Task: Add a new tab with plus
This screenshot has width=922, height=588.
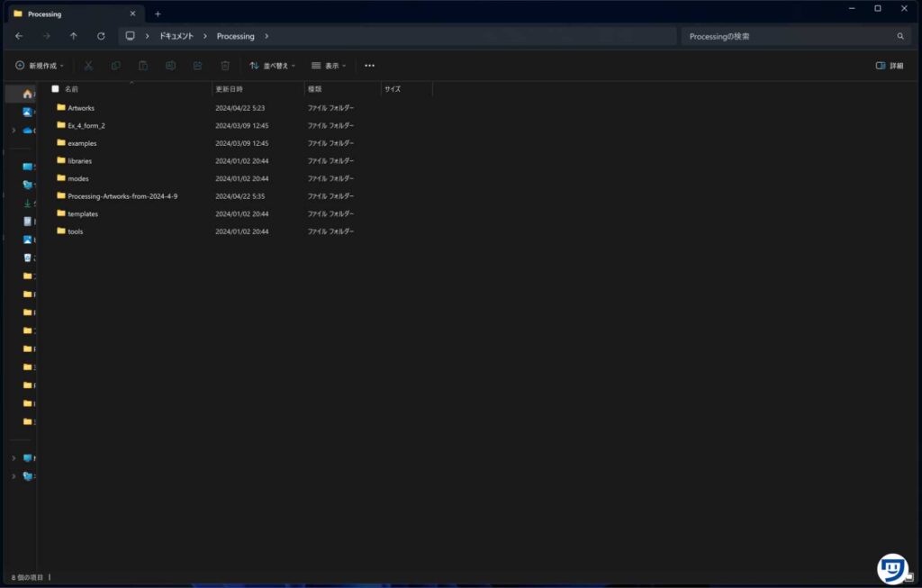Action: point(158,14)
